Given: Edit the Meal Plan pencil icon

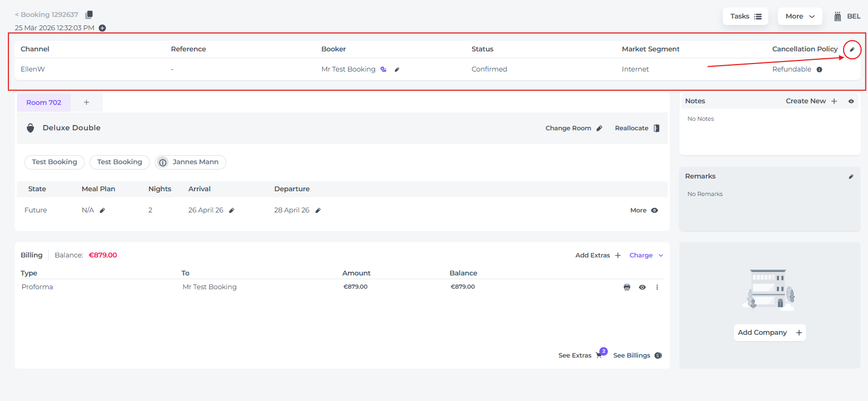Looking at the screenshot, I should [102, 210].
